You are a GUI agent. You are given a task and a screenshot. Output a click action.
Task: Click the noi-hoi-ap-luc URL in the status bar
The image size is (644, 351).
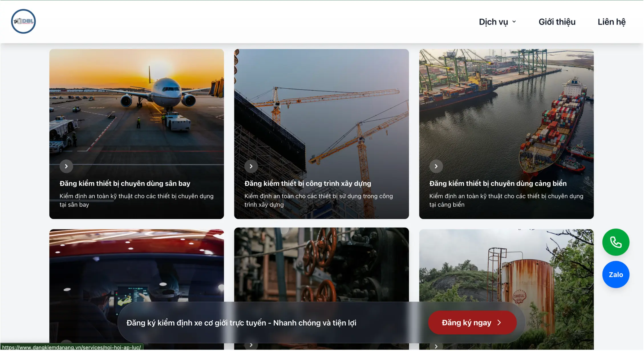71,348
